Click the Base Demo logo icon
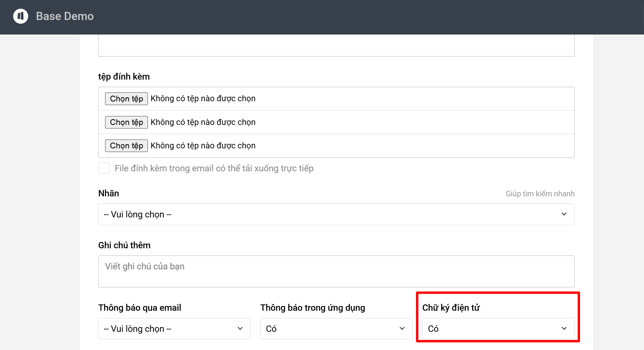 (x=21, y=16)
